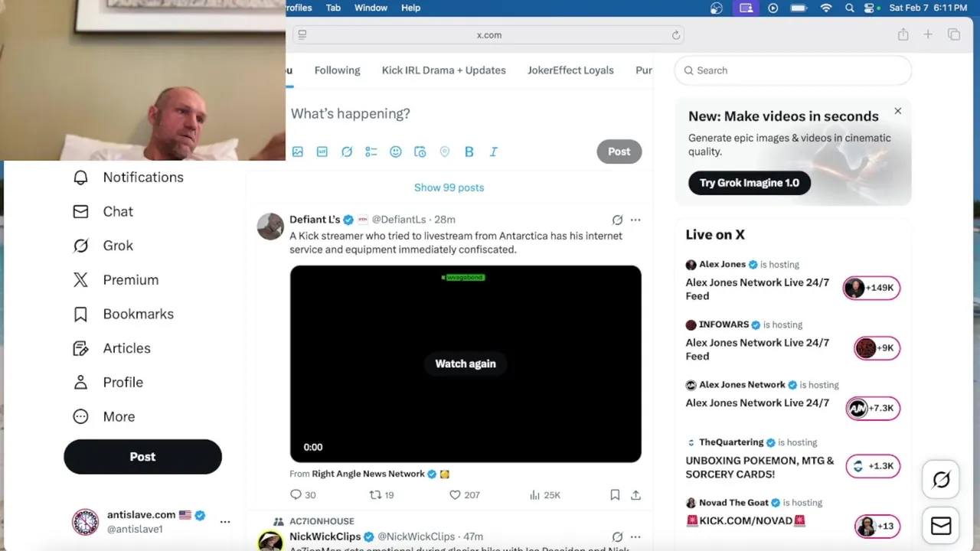Add media image icon in composer
Viewport: 980px width, 551px height.
click(298, 152)
